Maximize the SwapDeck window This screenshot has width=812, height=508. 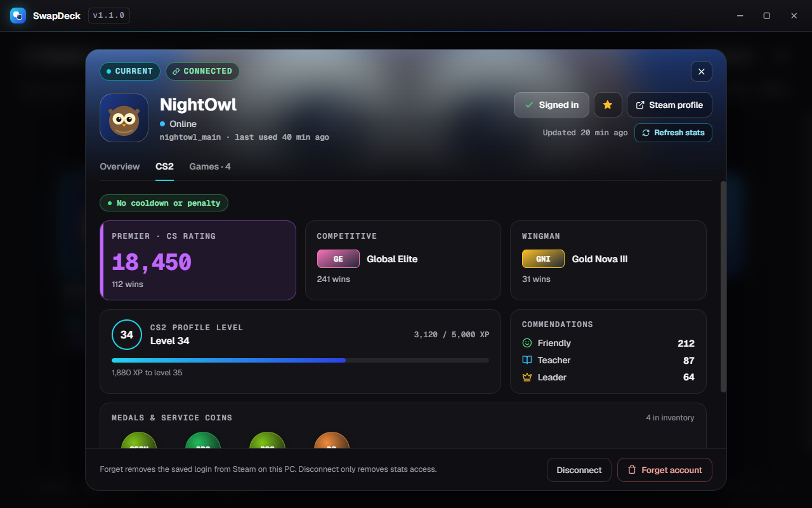point(766,16)
